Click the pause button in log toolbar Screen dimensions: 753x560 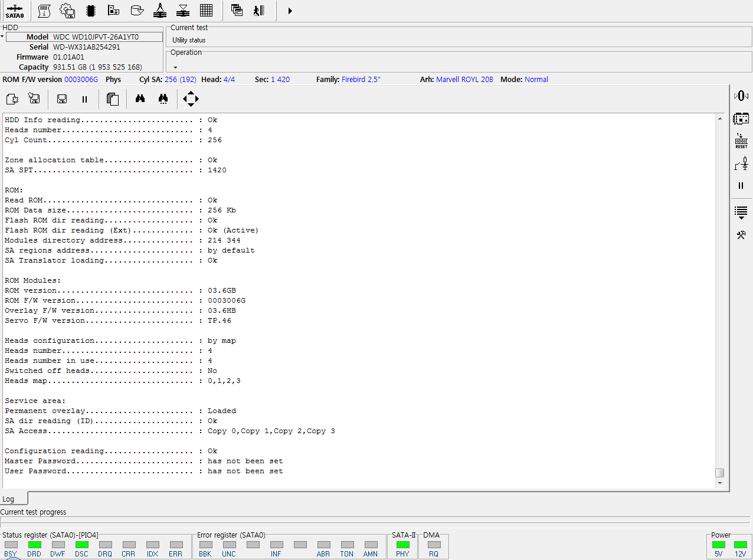click(x=84, y=99)
